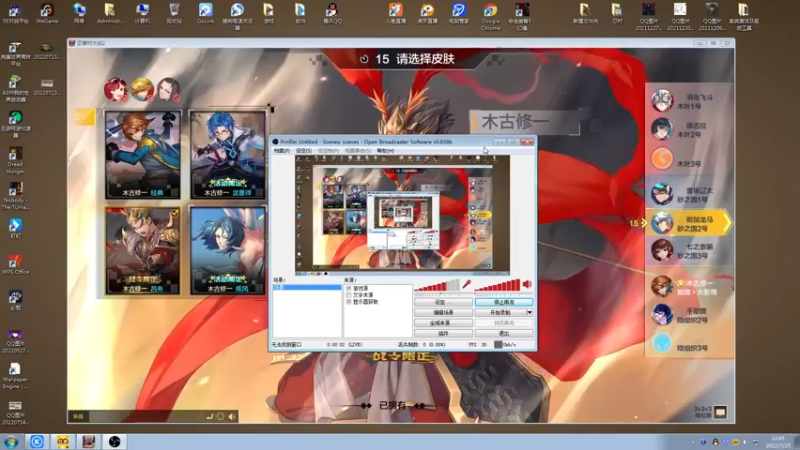Open the Nobody - The Turnaround shortcut

(x=15, y=196)
